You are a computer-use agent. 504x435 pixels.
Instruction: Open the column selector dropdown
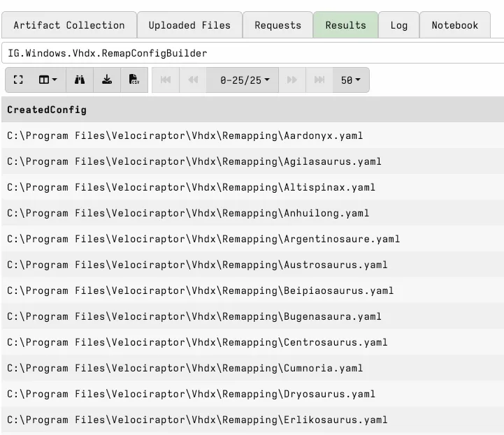48,80
